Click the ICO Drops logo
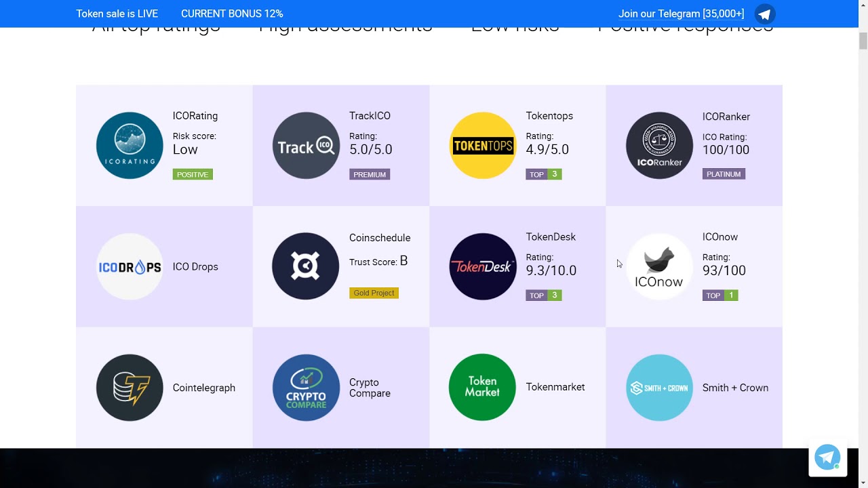 tap(130, 266)
